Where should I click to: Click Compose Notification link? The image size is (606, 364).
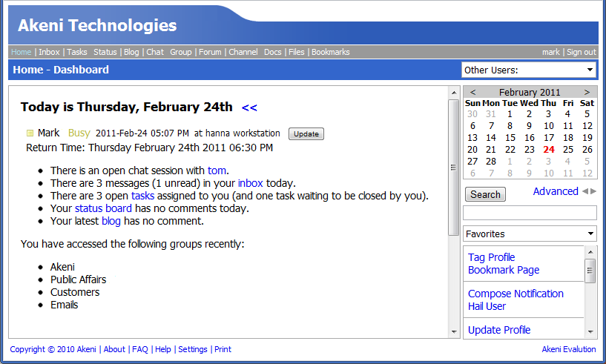pyautogui.click(x=516, y=294)
